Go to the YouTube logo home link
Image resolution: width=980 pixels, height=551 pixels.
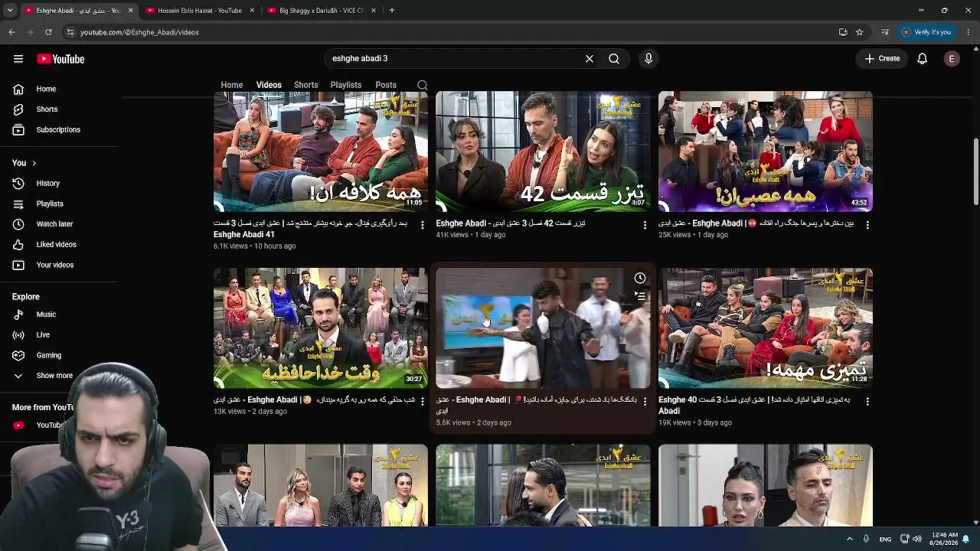click(60, 59)
